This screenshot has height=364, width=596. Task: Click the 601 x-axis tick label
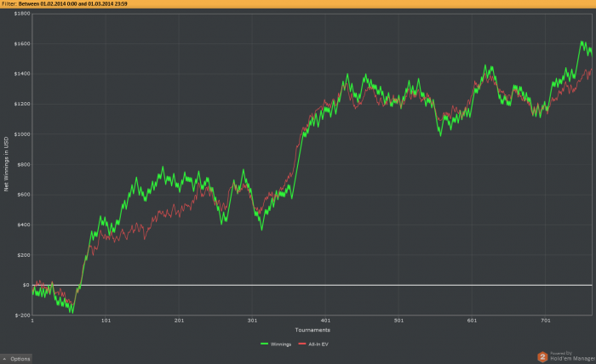472,321
